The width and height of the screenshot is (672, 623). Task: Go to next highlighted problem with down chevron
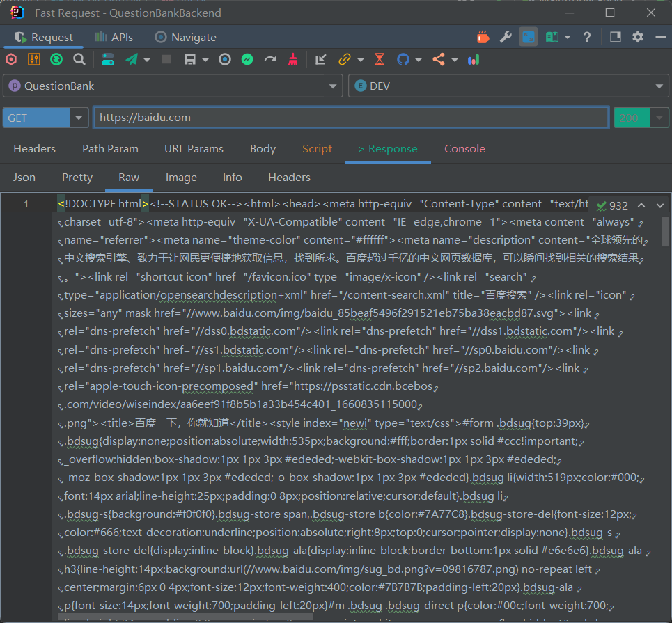click(660, 205)
